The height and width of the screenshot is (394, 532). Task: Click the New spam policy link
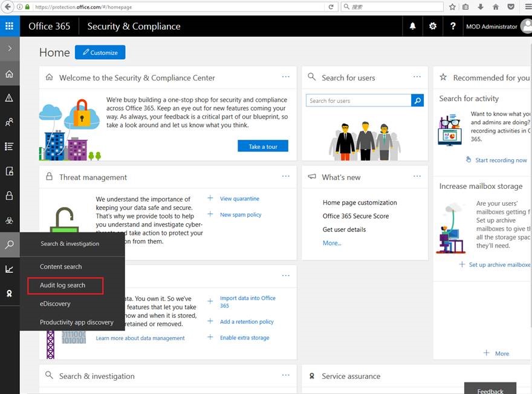[241, 215]
